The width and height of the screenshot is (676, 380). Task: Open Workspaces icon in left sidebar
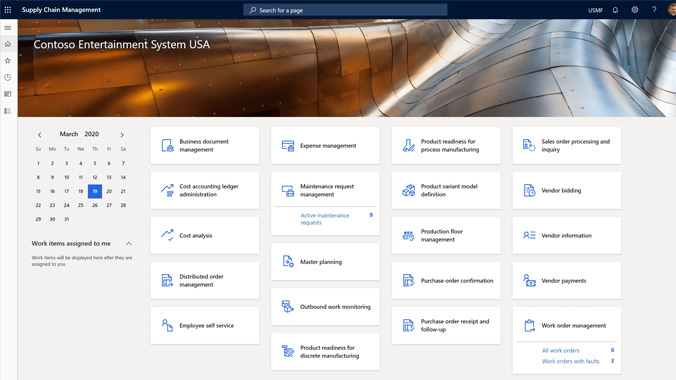(8, 94)
